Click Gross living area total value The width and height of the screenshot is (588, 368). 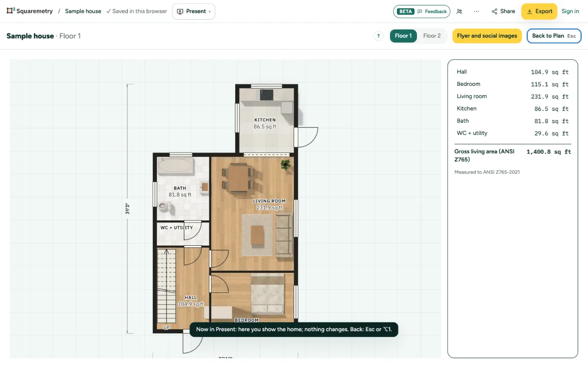pyautogui.click(x=549, y=152)
